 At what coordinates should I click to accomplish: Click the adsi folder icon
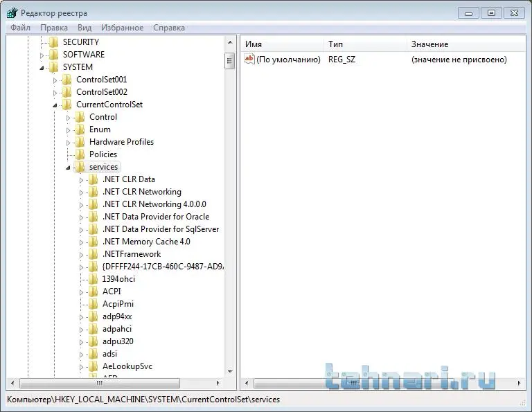94,354
